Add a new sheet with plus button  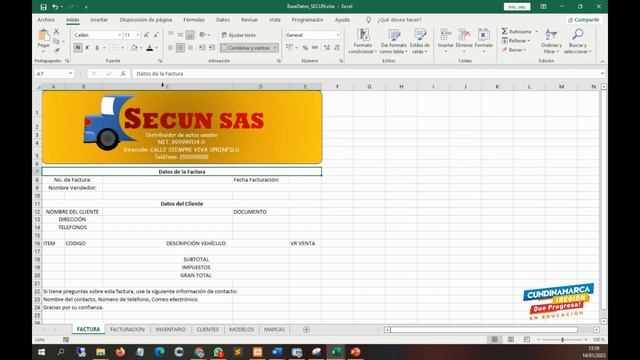[x=306, y=329]
